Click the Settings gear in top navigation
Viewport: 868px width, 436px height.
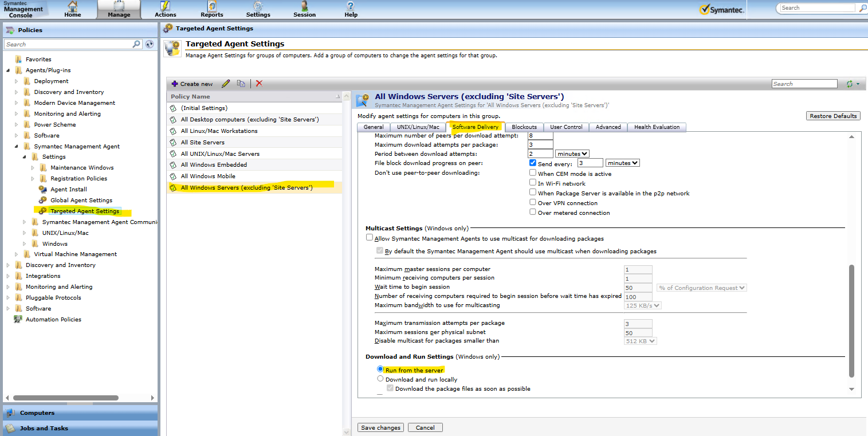click(x=258, y=9)
